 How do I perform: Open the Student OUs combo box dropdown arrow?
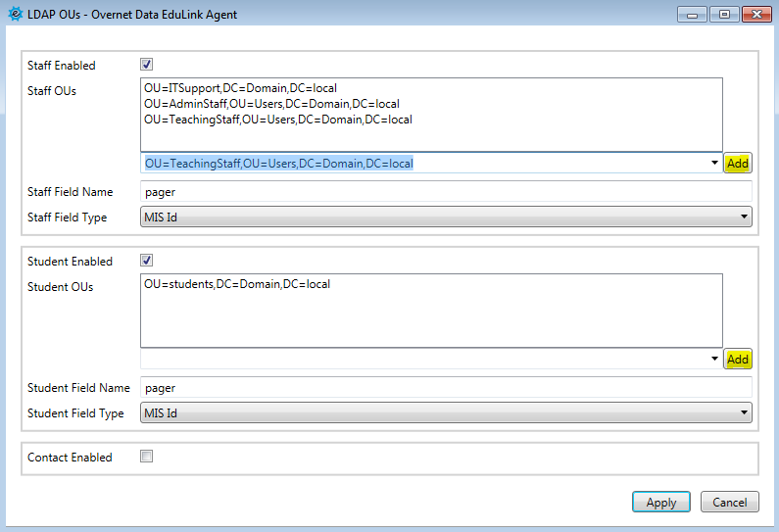[714, 359]
